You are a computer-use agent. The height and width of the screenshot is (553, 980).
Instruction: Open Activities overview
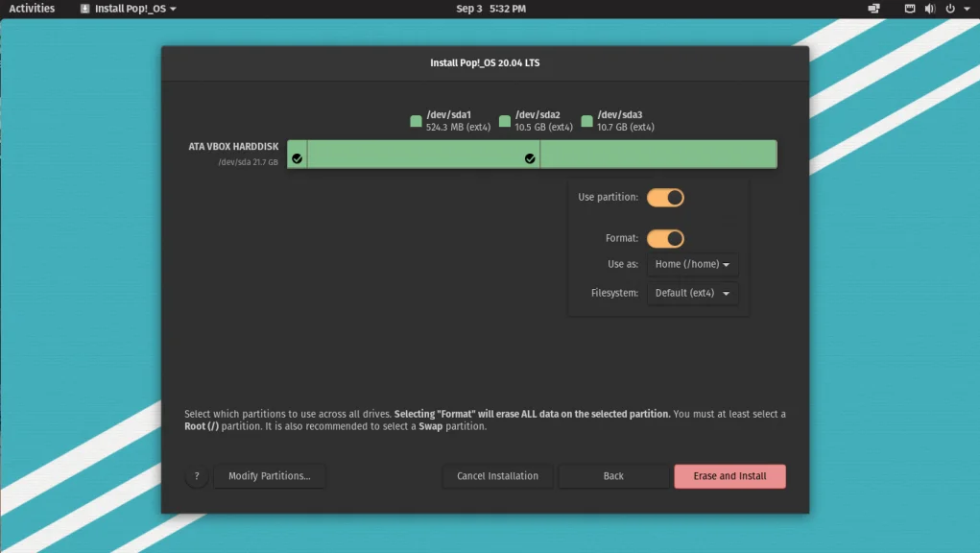pyautogui.click(x=32, y=9)
